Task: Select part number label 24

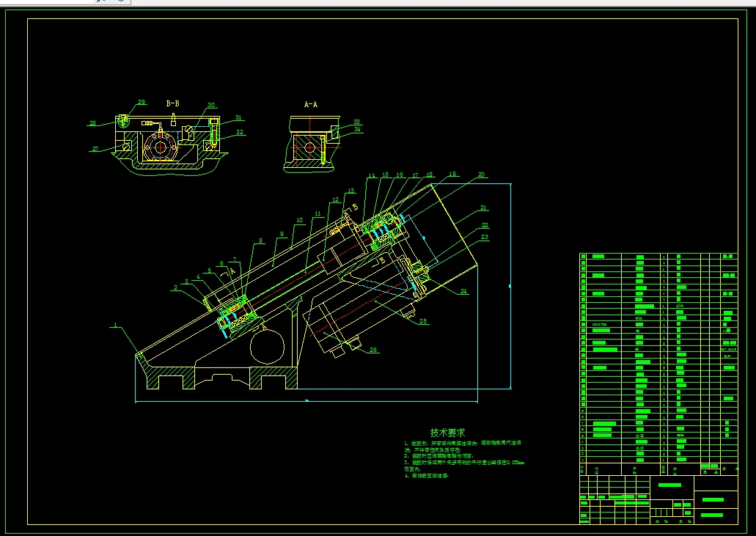Action: point(464,291)
